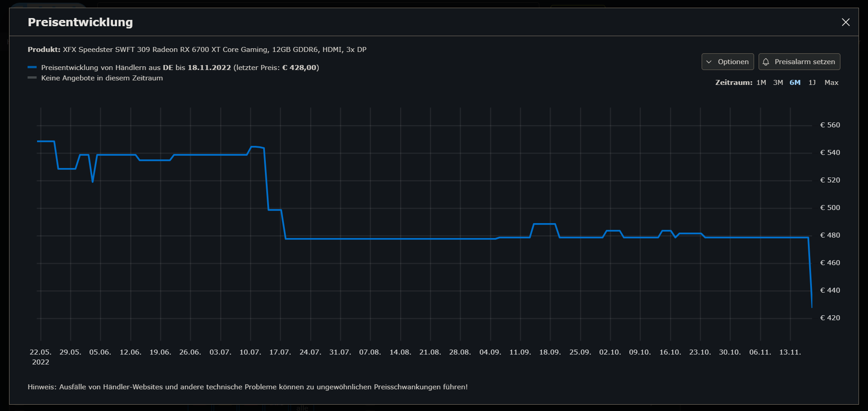Image resolution: width=868 pixels, height=411 pixels.
Task: Click the 17.07. date label
Action: 280,352
